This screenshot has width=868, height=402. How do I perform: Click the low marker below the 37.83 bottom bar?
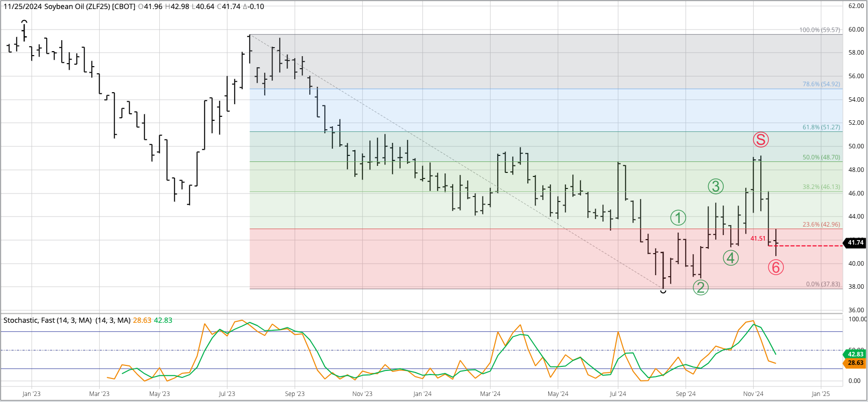click(664, 292)
